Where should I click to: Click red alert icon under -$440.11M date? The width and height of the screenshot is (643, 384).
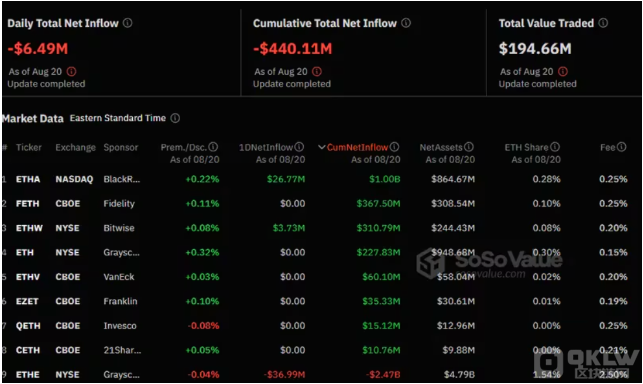pos(317,71)
